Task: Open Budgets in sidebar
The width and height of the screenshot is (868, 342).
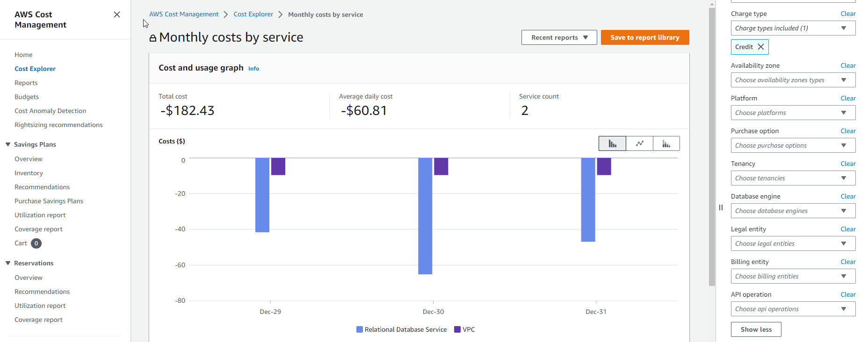Action: (x=27, y=97)
